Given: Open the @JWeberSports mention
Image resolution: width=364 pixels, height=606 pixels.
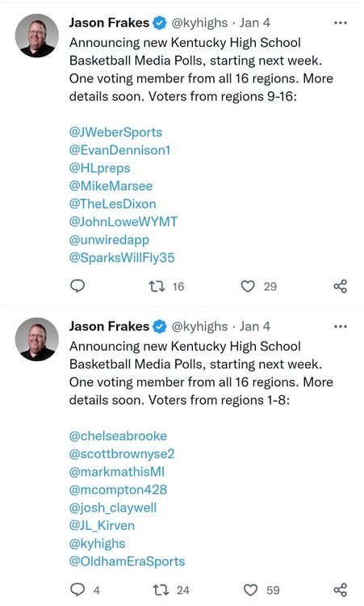Looking at the screenshot, I should coord(115,133).
